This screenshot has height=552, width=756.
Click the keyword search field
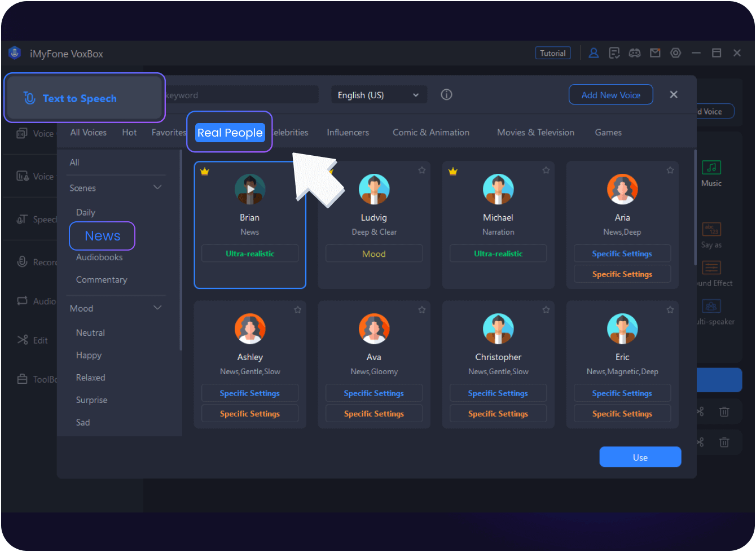click(x=241, y=95)
